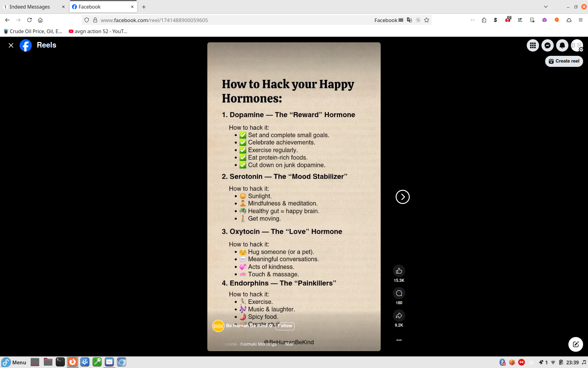Open the avgn action 52 bookmark

tap(98, 31)
